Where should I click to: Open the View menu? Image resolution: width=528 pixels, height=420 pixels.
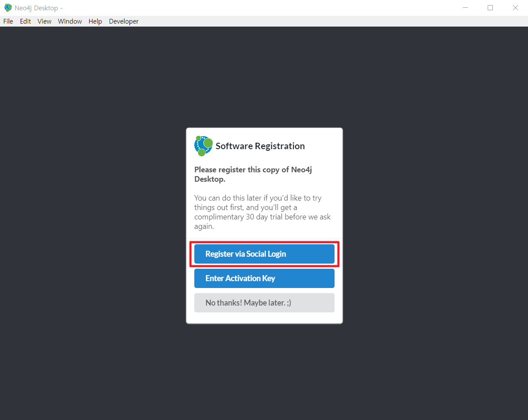pos(44,21)
